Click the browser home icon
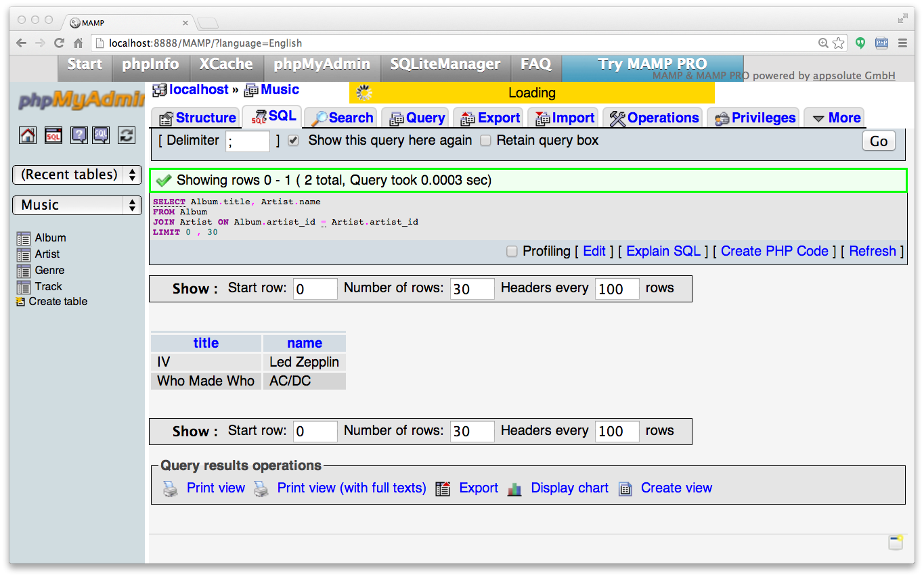The width and height of the screenshot is (924, 577). pyautogui.click(x=78, y=43)
